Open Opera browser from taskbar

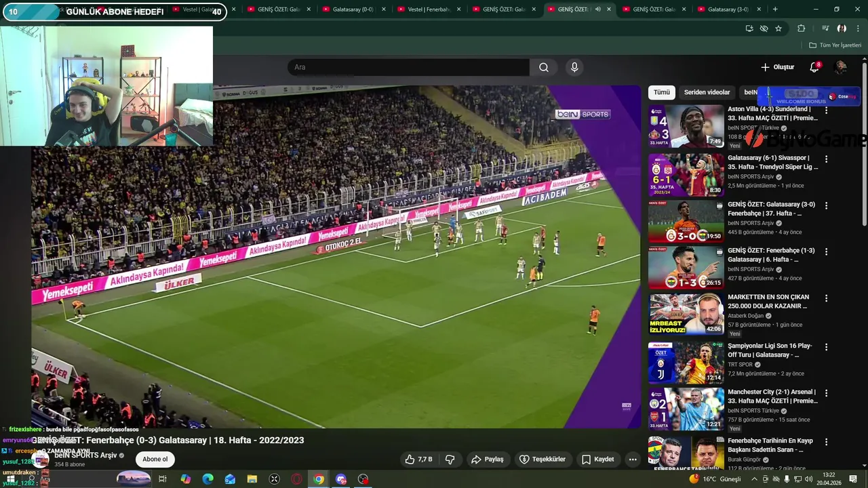pos(296,479)
